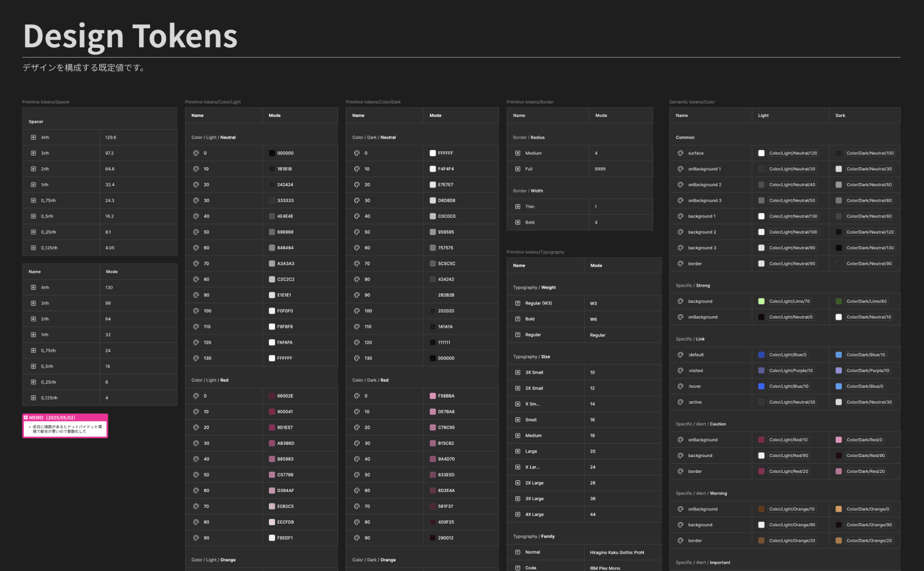Select the Color/Dark/Lime/60 token chip

pos(866,301)
